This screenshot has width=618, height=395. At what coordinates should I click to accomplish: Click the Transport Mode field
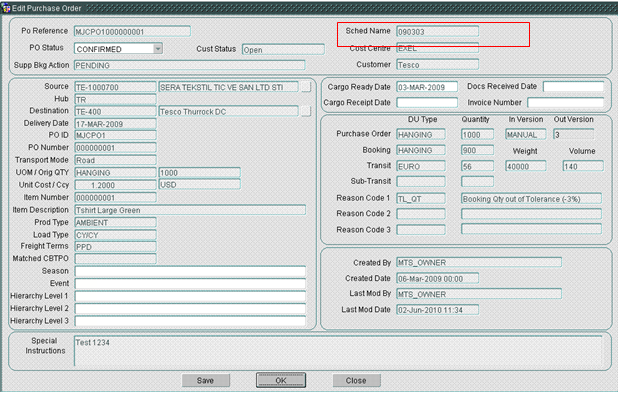[x=115, y=160]
